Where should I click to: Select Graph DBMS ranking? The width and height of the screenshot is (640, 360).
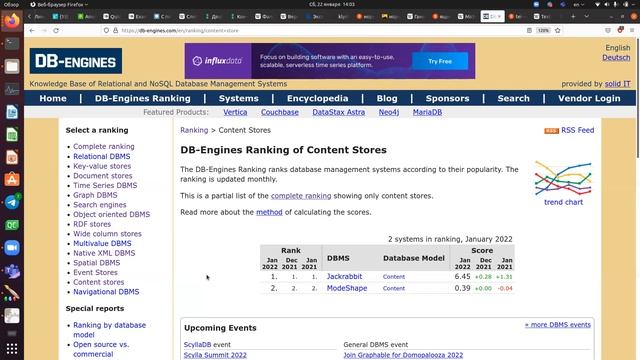pyautogui.click(x=95, y=195)
